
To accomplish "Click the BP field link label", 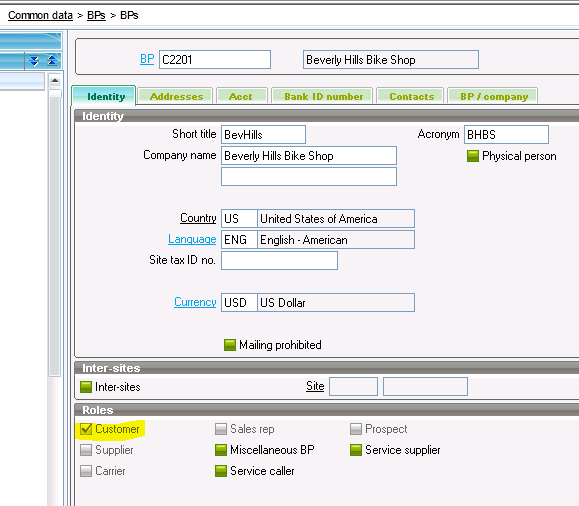I will click(x=147, y=59).
